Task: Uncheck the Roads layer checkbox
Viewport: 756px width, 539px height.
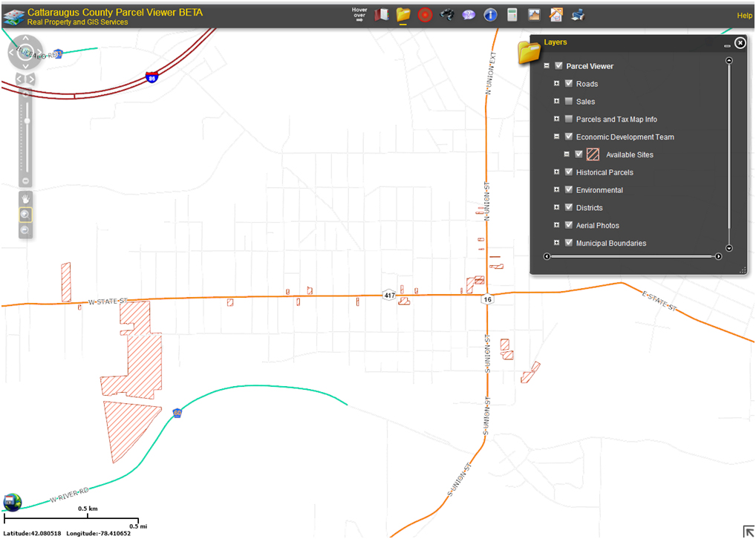Action: (569, 84)
